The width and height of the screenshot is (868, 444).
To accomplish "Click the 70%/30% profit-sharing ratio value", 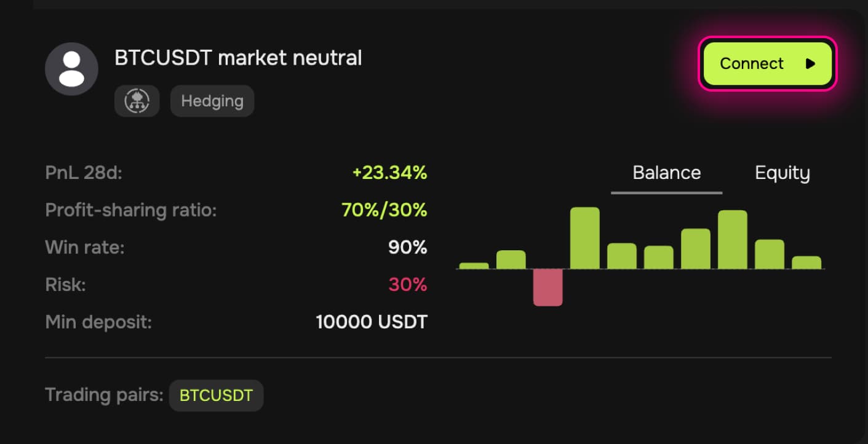I will [384, 210].
